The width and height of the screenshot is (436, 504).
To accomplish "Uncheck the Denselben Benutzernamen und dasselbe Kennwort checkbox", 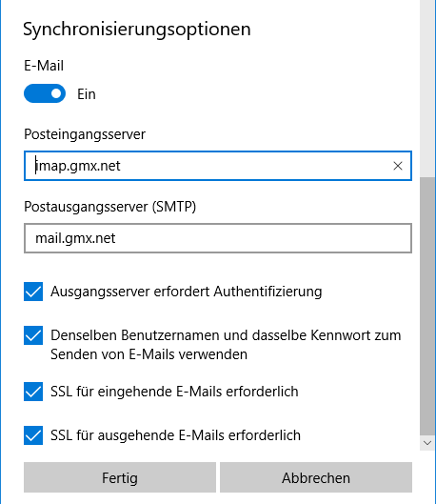I will pyautogui.click(x=33, y=335).
